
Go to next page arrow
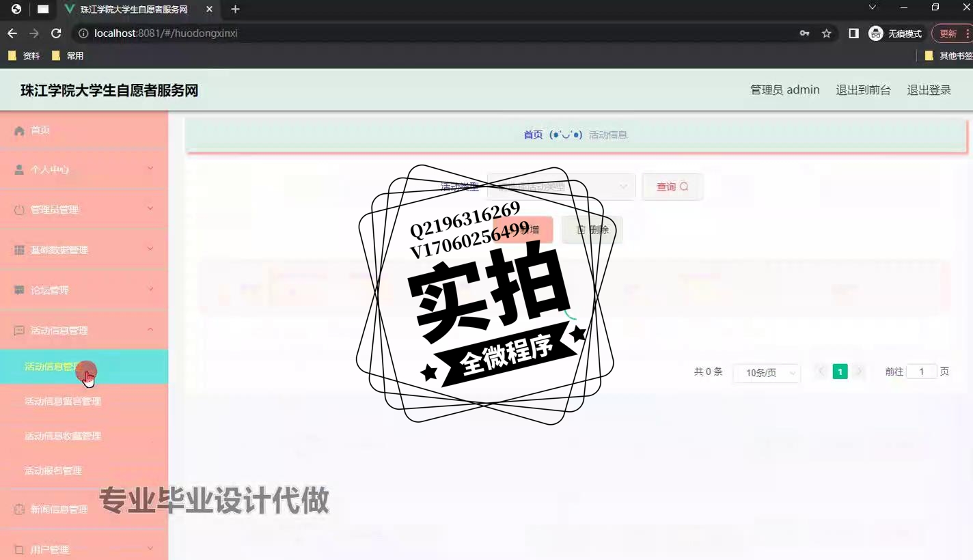[x=860, y=372]
